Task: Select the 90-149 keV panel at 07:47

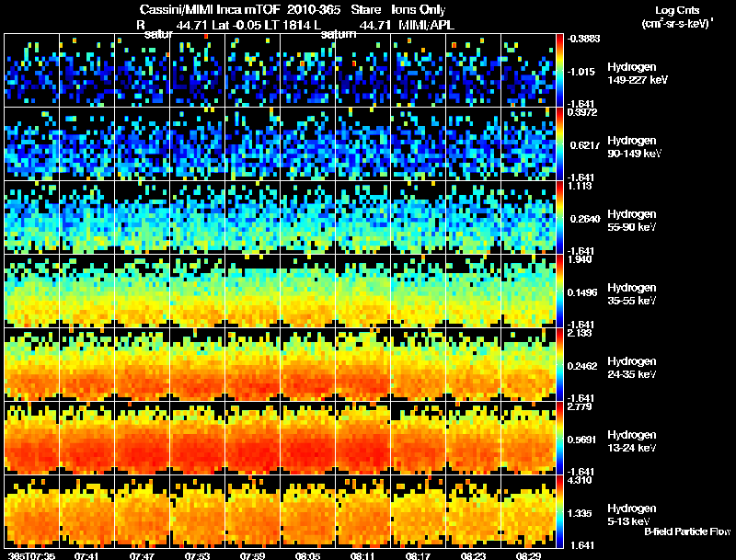Action: pos(143,143)
